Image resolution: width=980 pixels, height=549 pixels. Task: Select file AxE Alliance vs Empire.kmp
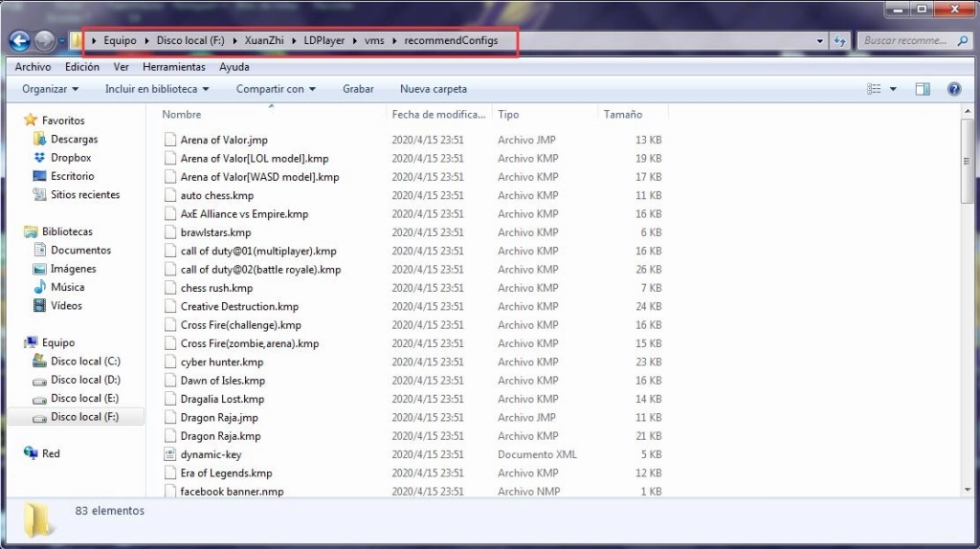pyautogui.click(x=244, y=213)
